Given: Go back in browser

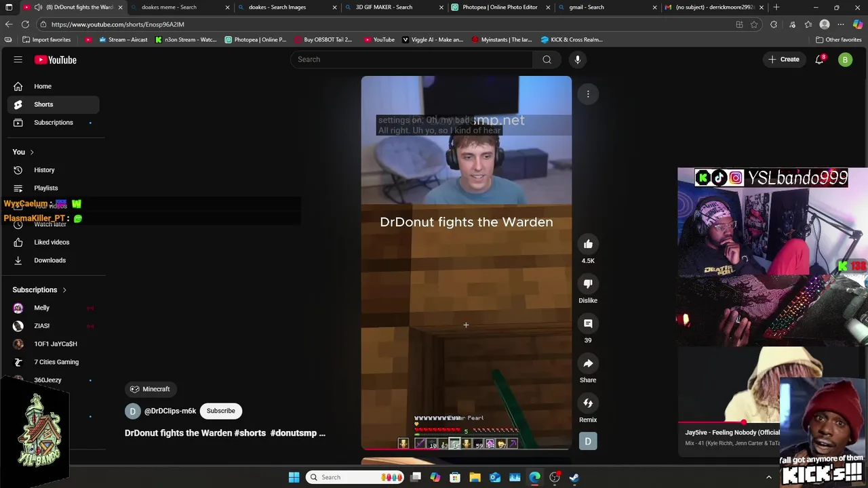Looking at the screenshot, I should pos(9,24).
